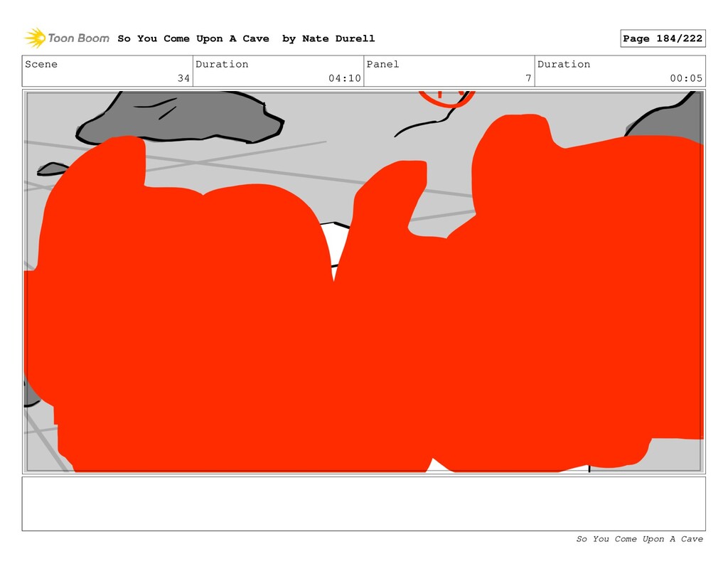
Task: Select the panel number 7
Action: [x=528, y=78]
